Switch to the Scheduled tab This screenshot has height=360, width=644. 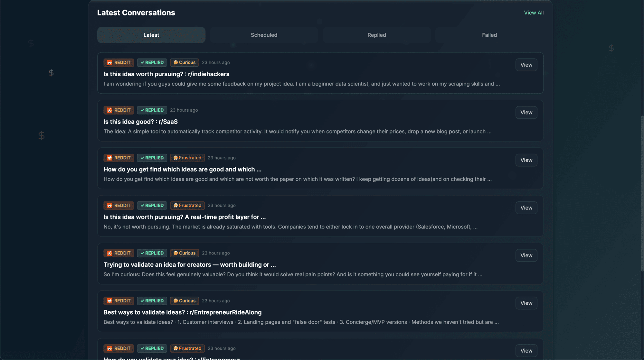(x=264, y=35)
